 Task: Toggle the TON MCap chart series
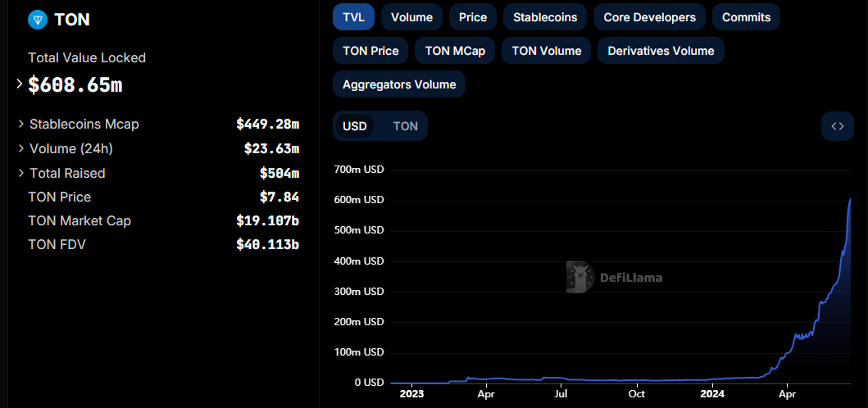point(455,51)
